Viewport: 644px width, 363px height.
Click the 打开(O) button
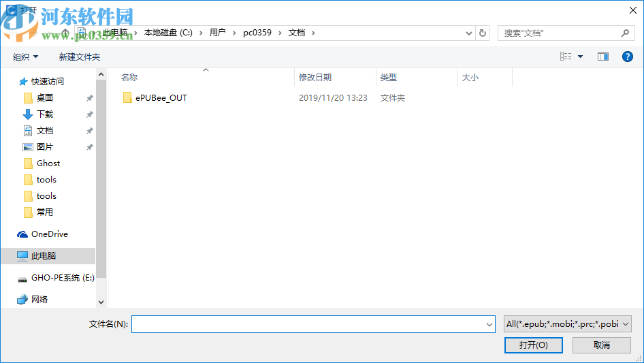point(534,345)
